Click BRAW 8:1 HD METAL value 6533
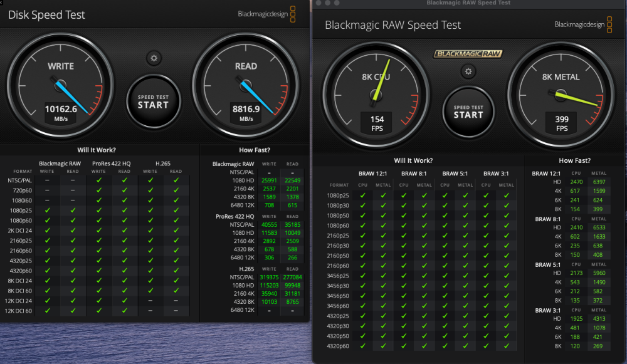Screen dimensions: 627x364 pos(599,227)
